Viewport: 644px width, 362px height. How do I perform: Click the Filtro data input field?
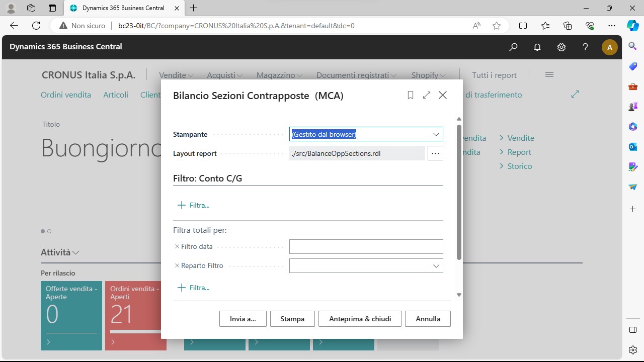366,246
